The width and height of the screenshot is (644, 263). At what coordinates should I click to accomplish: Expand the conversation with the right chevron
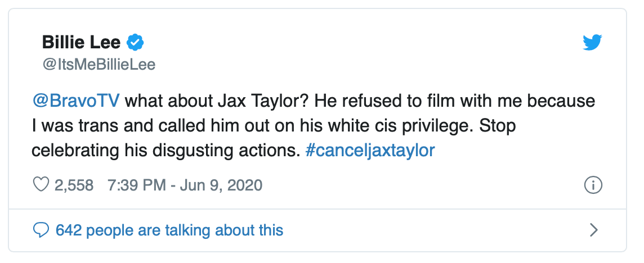point(593,229)
